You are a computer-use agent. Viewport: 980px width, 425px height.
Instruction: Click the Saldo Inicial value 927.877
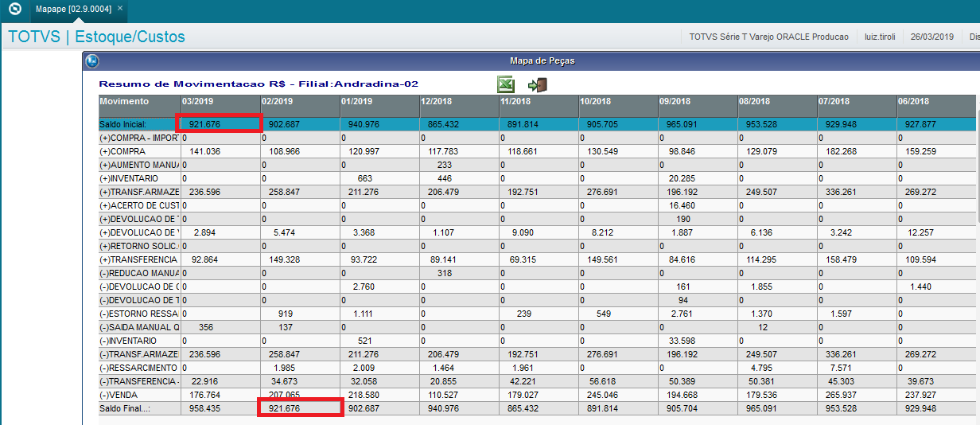(x=920, y=124)
